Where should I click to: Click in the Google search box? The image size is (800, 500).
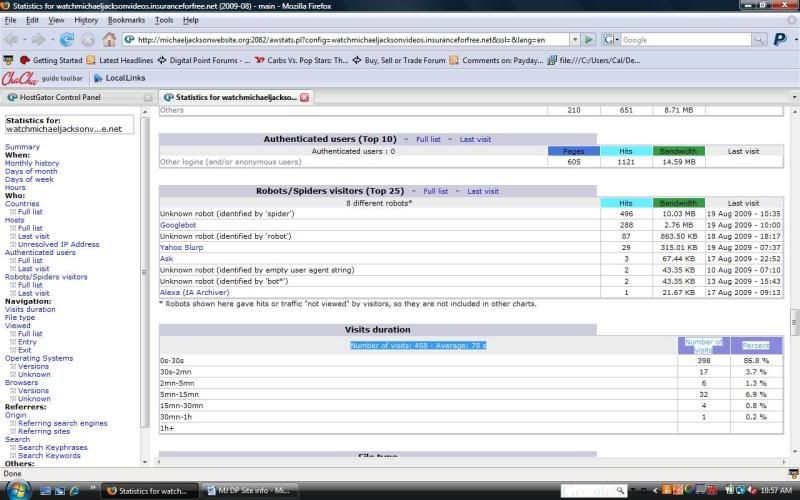pyautogui.click(x=686, y=39)
